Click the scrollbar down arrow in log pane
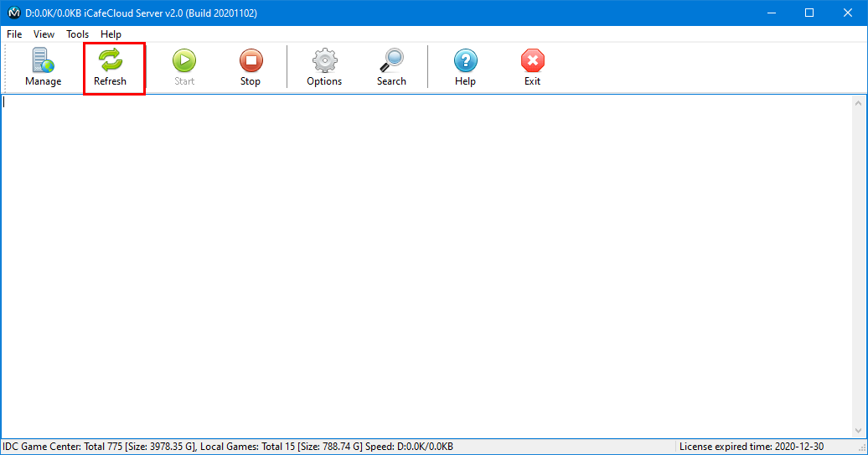This screenshot has height=455, width=868. [x=859, y=431]
